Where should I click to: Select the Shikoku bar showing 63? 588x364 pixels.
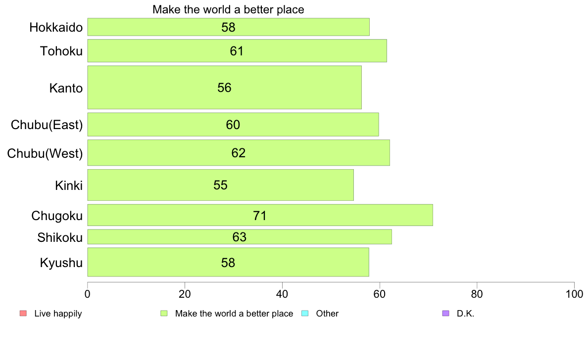tap(240, 237)
